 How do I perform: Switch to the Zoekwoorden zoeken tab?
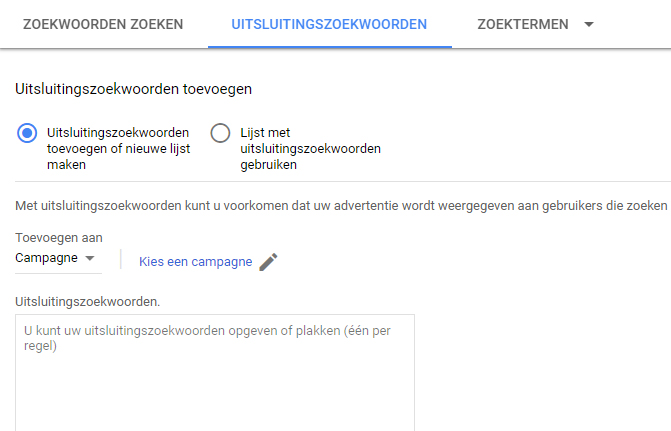[103, 24]
